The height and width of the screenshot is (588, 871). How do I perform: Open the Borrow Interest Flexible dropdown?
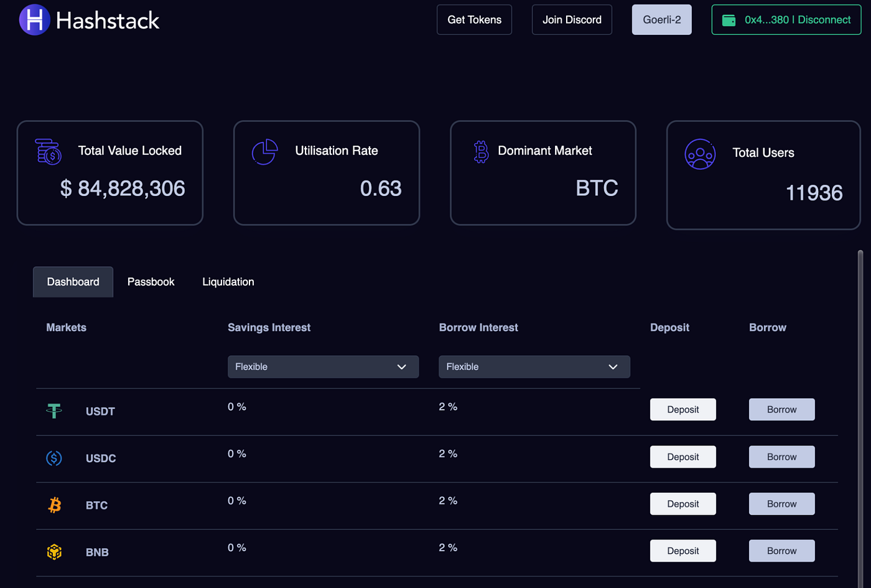click(x=534, y=366)
